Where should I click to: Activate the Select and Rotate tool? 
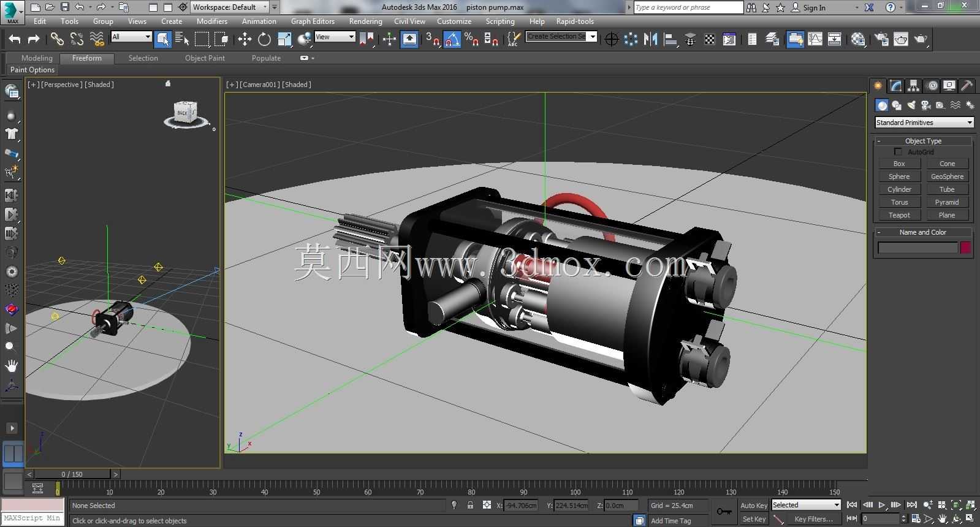click(x=264, y=39)
